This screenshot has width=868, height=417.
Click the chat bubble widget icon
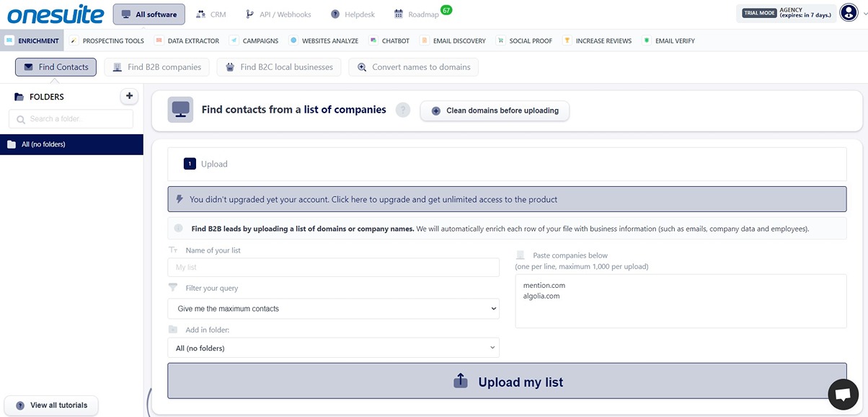[843, 394]
